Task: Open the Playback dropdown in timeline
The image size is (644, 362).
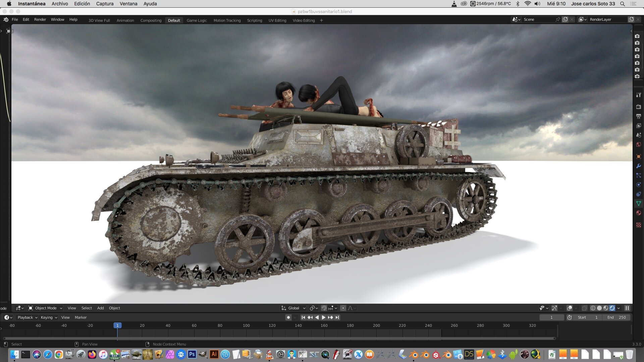Action: [28, 317]
